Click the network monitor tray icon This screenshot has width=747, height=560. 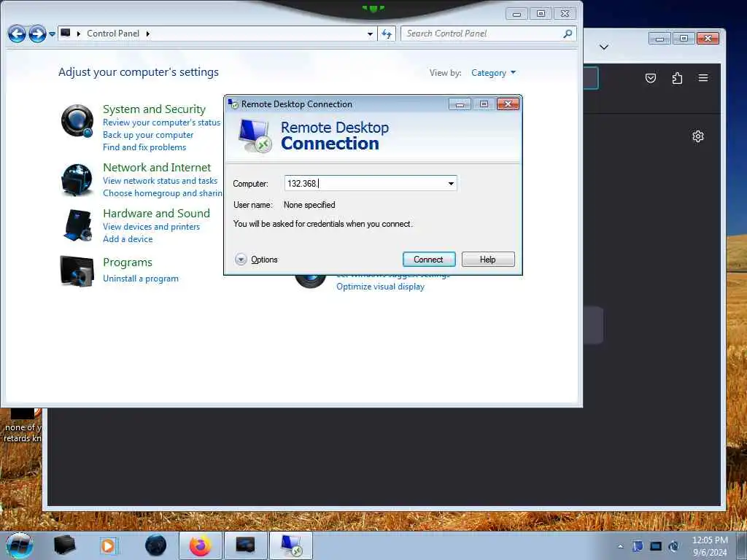pyautogui.click(x=656, y=546)
